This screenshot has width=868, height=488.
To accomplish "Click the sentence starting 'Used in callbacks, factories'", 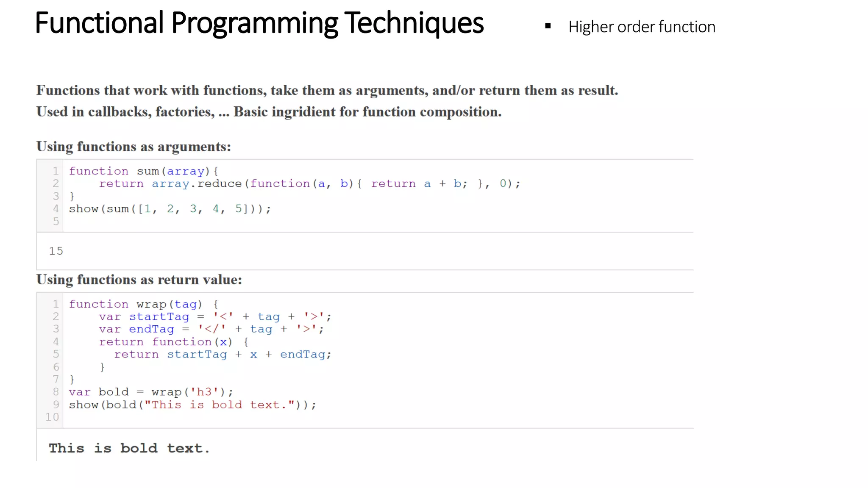I will pos(269,112).
